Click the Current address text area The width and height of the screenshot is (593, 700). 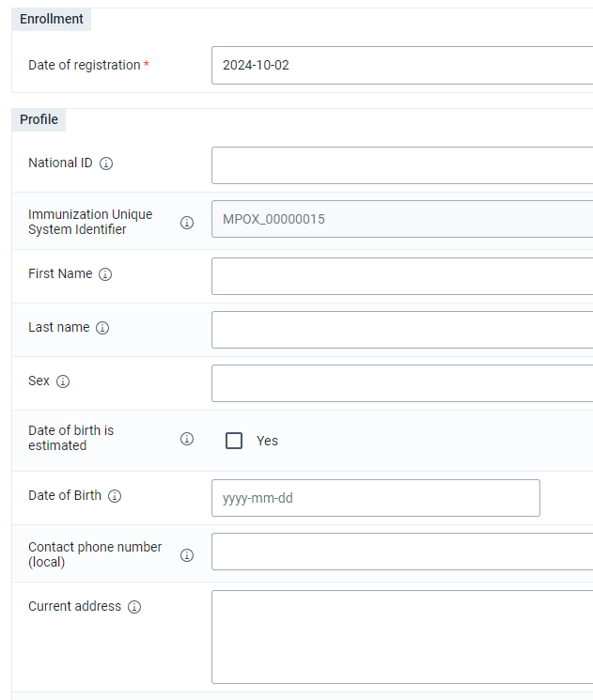402,637
